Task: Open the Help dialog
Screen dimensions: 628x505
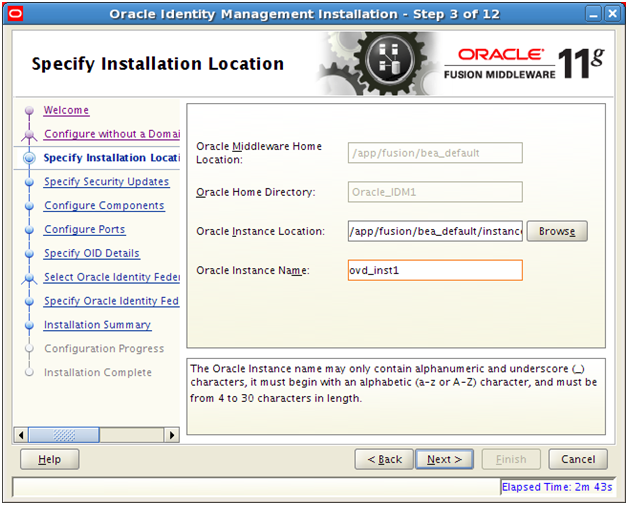Action: [x=50, y=459]
